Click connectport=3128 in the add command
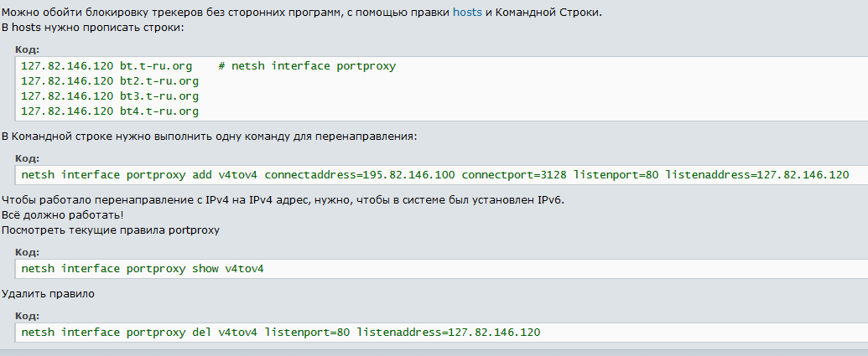 tap(514, 175)
